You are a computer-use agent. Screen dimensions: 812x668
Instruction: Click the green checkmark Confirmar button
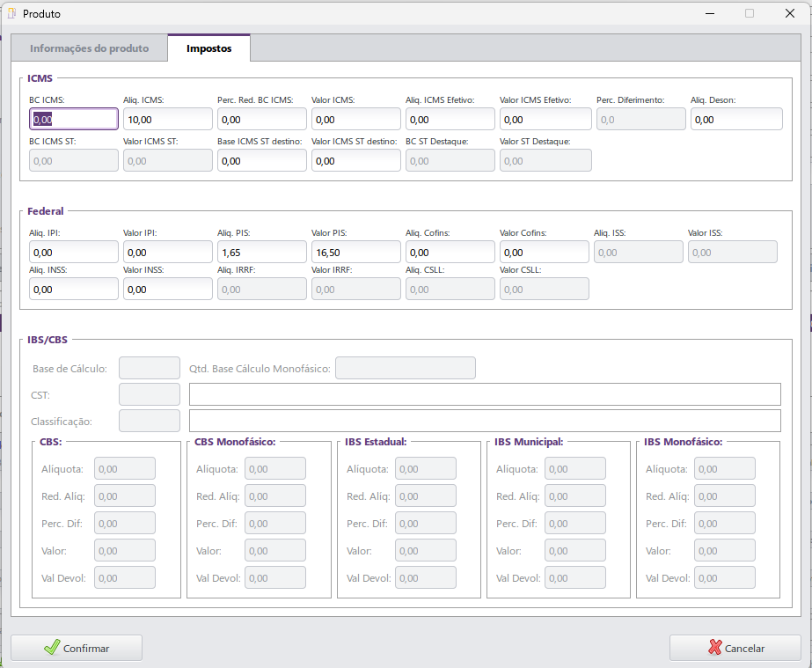tap(76, 648)
